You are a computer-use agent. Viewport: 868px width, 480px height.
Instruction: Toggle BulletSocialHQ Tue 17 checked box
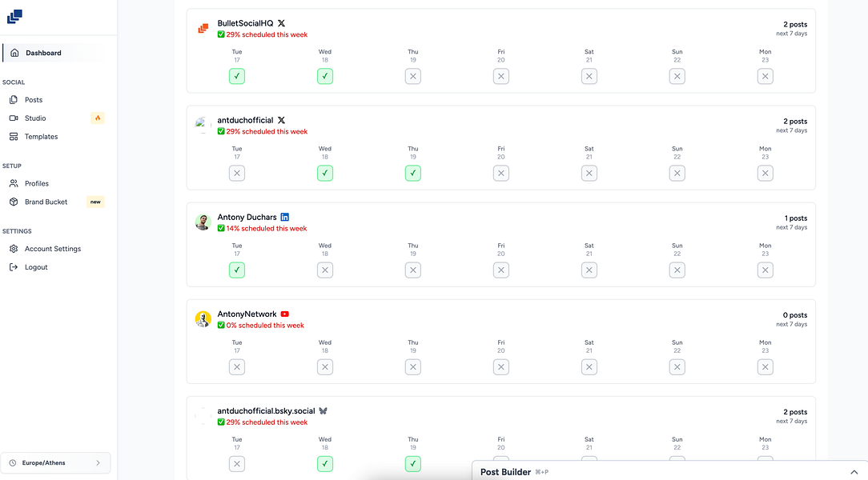(237, 76)
